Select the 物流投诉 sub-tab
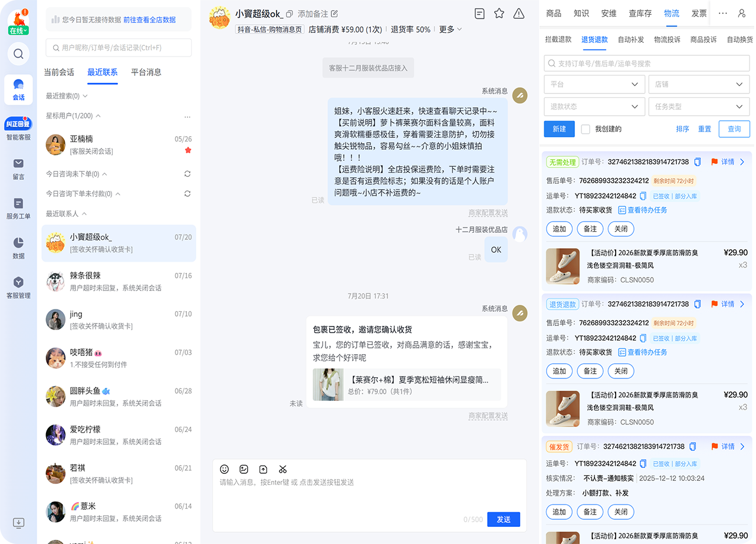 tap(667, 39)
